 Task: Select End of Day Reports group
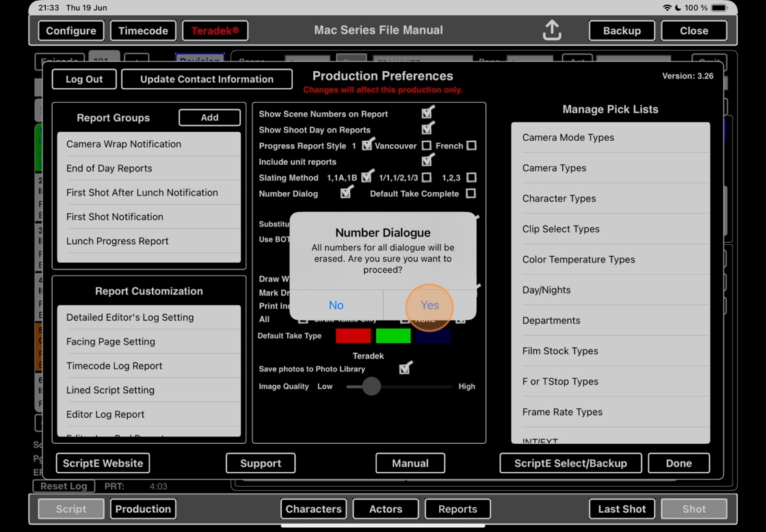[x=149, y=168]
